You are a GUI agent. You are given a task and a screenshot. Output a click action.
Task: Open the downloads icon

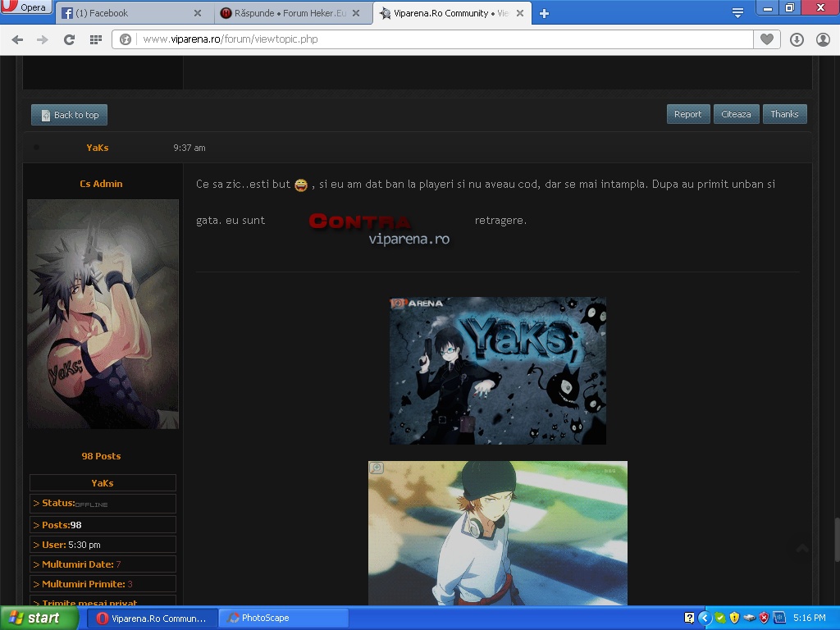pos(797,39)
